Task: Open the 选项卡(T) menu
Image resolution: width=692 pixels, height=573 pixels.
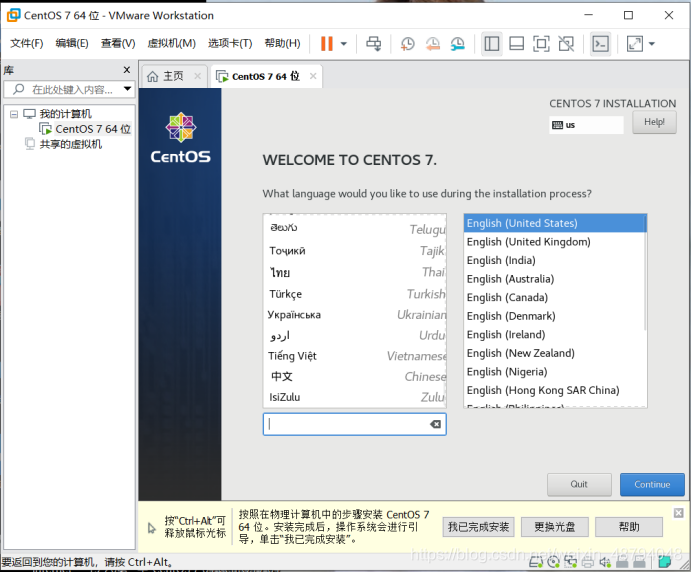Action: pyautogui.click(x=230, y=43)
